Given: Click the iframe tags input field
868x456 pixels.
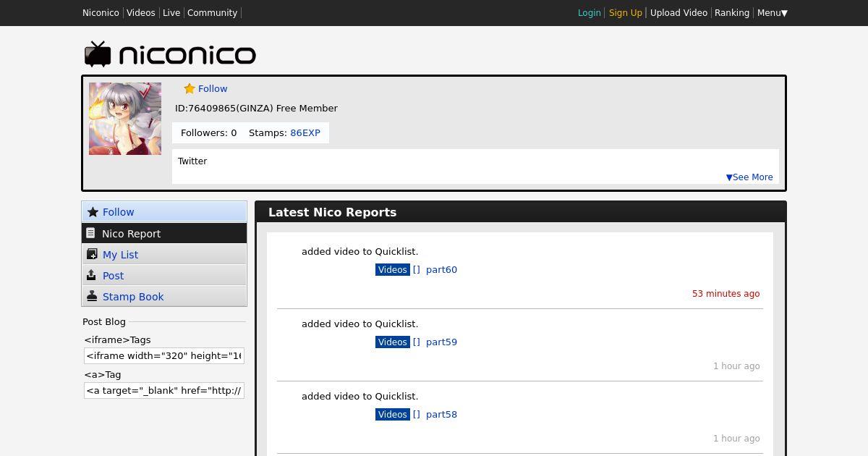Looking at the screenshot, I should tap(164, 355).
